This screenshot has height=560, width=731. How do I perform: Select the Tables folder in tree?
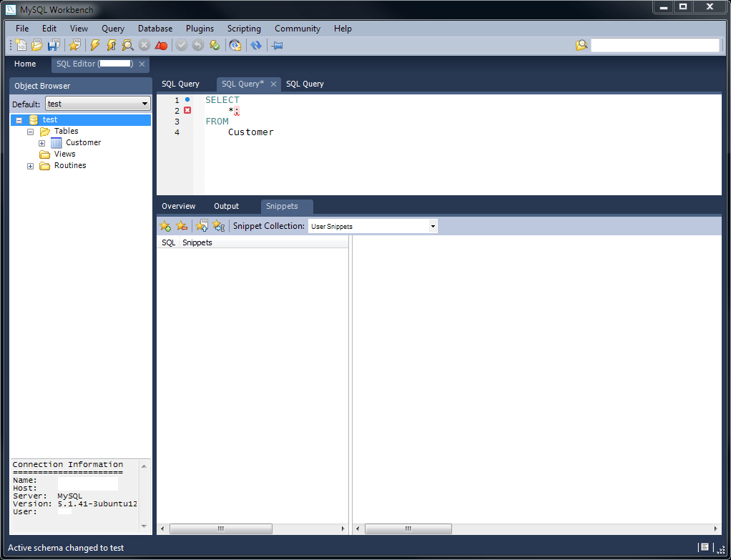pos(67,131)
